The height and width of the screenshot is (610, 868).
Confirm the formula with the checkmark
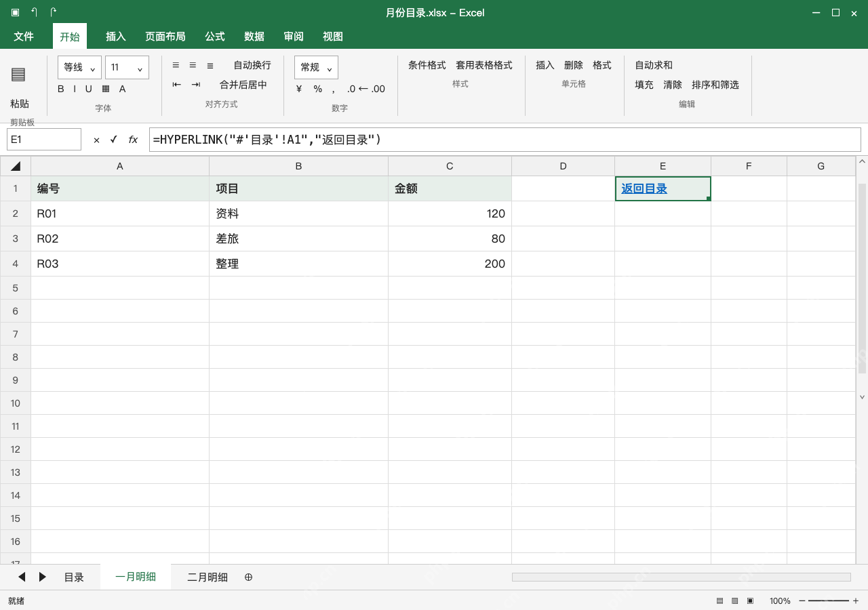click(x=114, y=140)
